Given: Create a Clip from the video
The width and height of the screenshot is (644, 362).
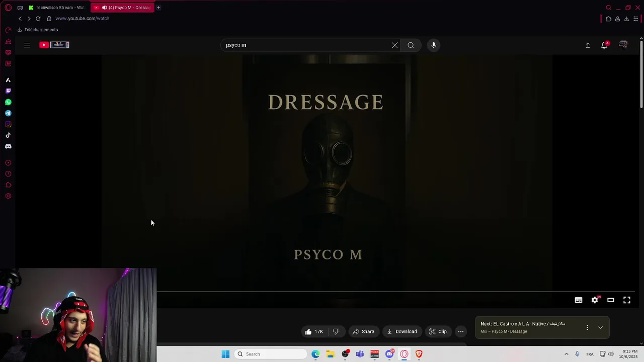Looking at the screenshot, I should (438, 332).
